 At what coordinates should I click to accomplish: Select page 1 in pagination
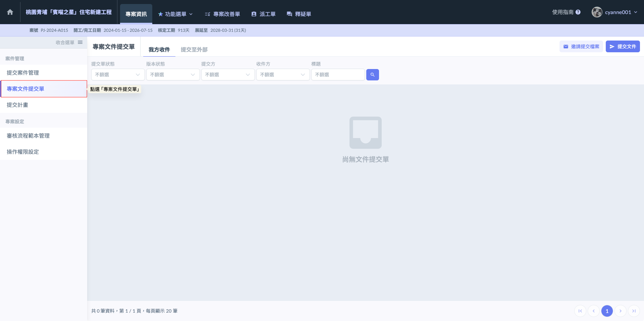[x=607, y=311]
